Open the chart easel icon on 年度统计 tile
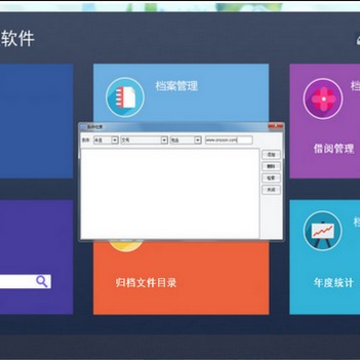Viewport: 360px width, 360px height. point(322,231)
